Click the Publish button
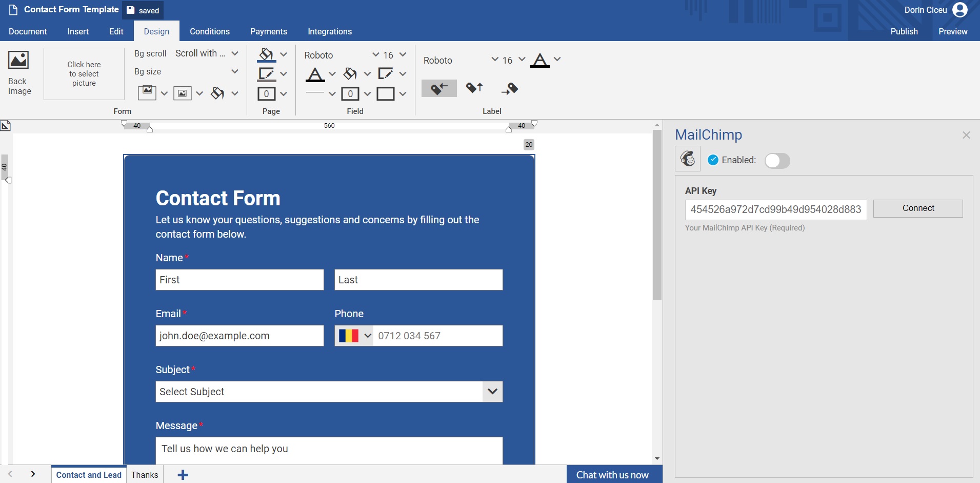Viewport: 980px width, 483px height. tap(904, 31)
